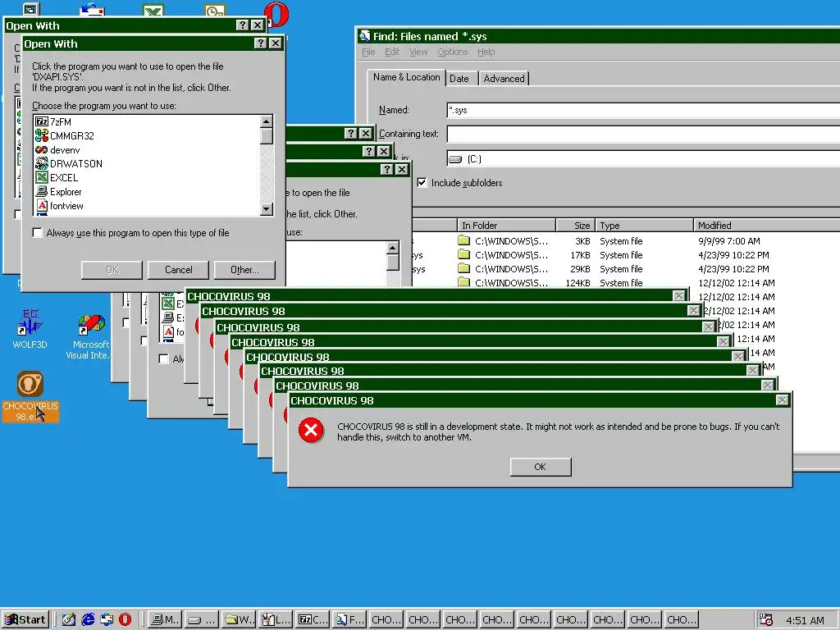The height and width of the screenshot is (630, 840).
Task: Click the 7z taskbar button
Action: coord(313,620)
